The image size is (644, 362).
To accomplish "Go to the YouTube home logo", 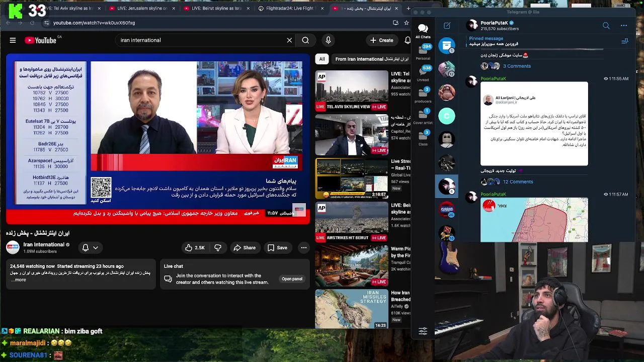I will 41,40.
